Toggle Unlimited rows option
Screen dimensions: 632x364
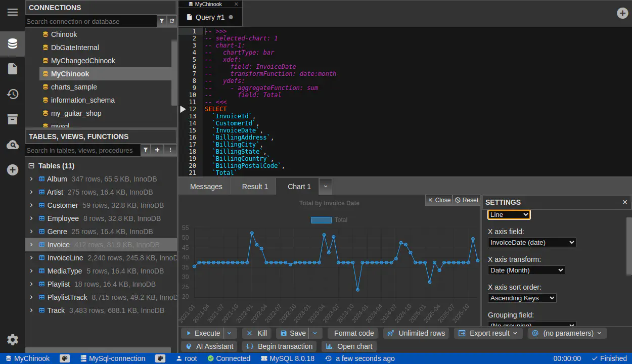416,333
